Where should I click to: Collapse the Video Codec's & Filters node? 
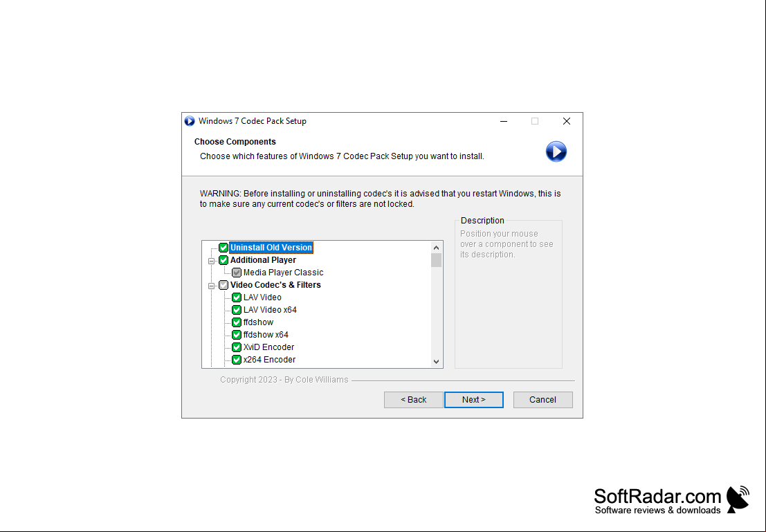click(211, 286)
